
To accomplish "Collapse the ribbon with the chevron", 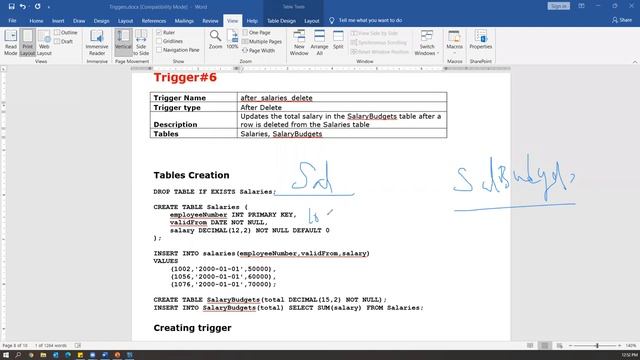I will click(635, 62).
